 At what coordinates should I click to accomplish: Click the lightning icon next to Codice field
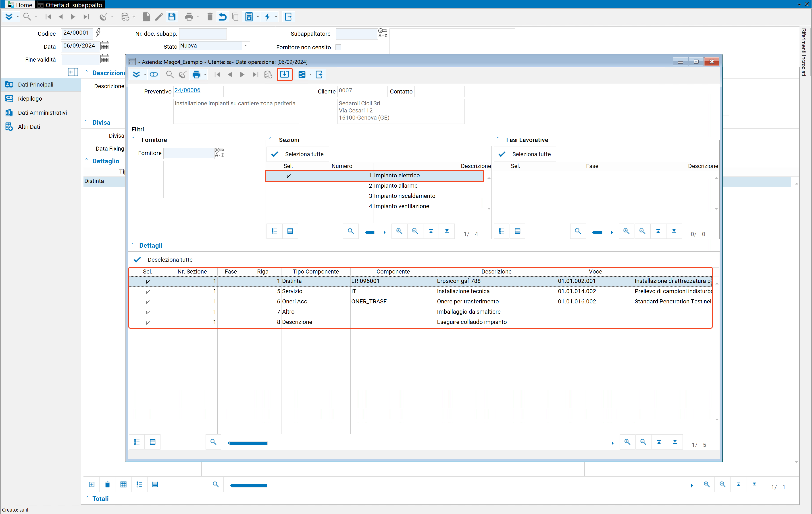point(98,33)
